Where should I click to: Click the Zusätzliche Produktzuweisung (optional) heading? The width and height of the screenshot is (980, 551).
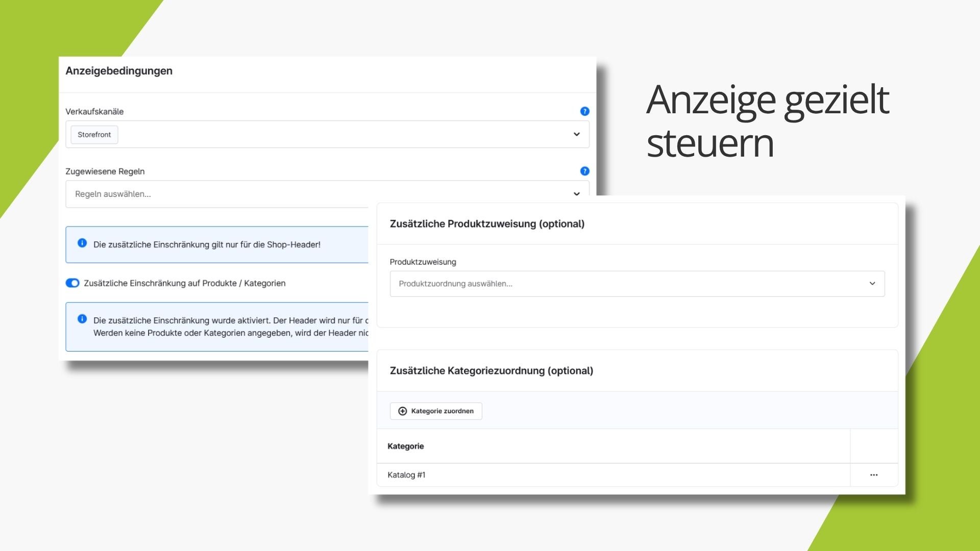(487, 224)
